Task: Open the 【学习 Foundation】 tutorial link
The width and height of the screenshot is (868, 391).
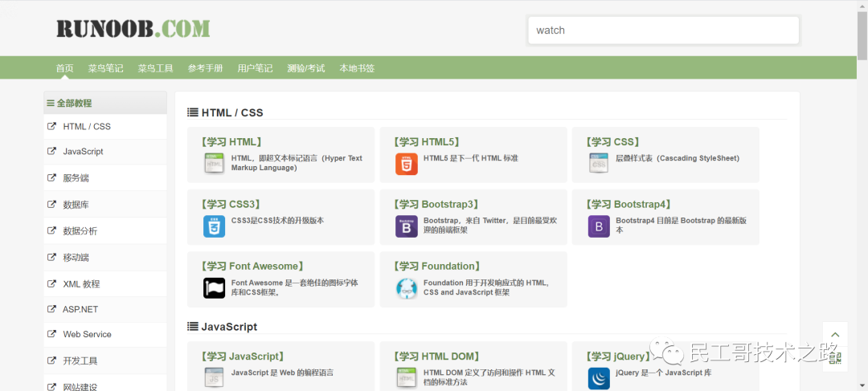Action: (437, 266)
